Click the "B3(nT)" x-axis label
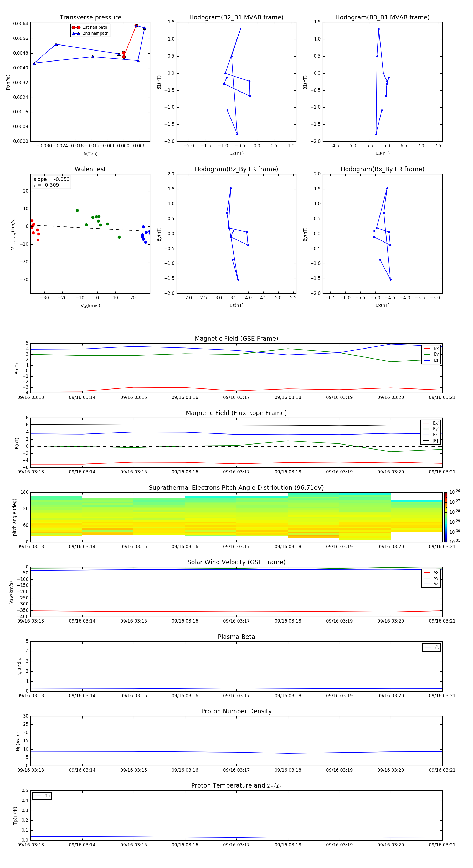473x868 pixels. pyautogui.click(x=382, y=153)
